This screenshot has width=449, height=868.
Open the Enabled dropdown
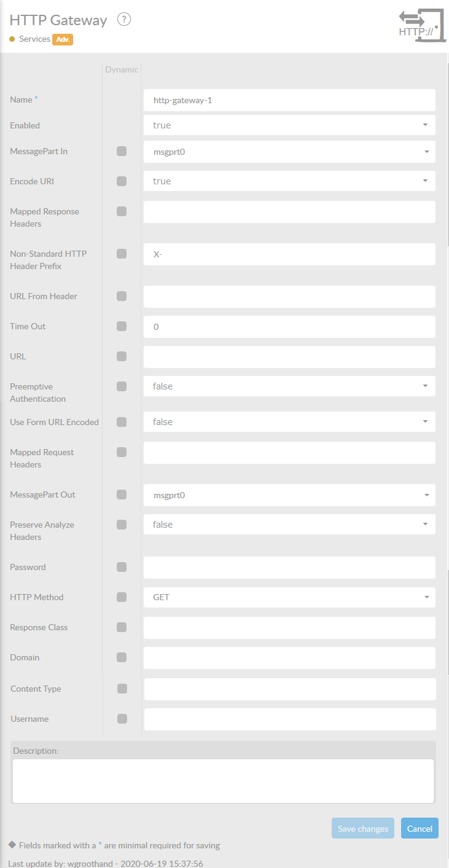289,125
